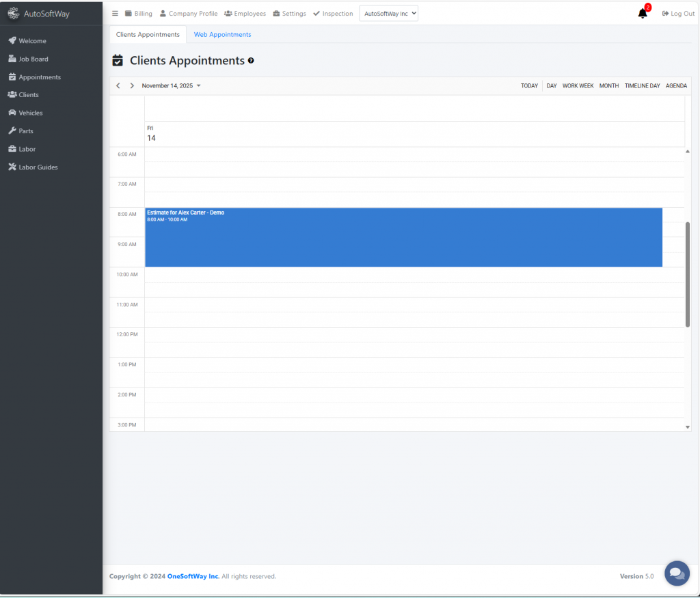
Task: Log out of the application
Action: point(678,14)
